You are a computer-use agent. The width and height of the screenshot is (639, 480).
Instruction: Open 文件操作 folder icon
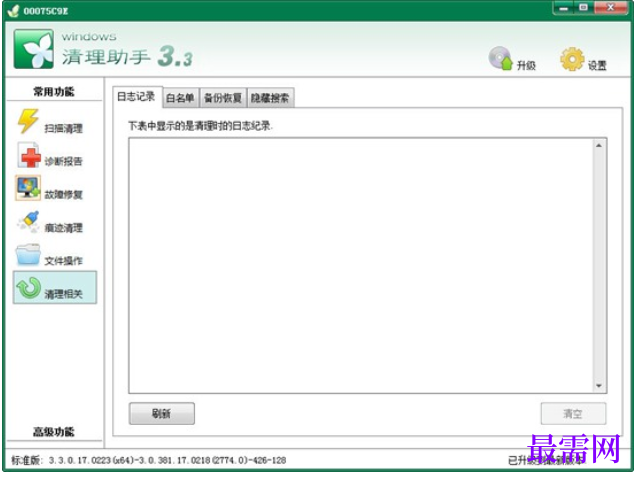coord(28,255)
